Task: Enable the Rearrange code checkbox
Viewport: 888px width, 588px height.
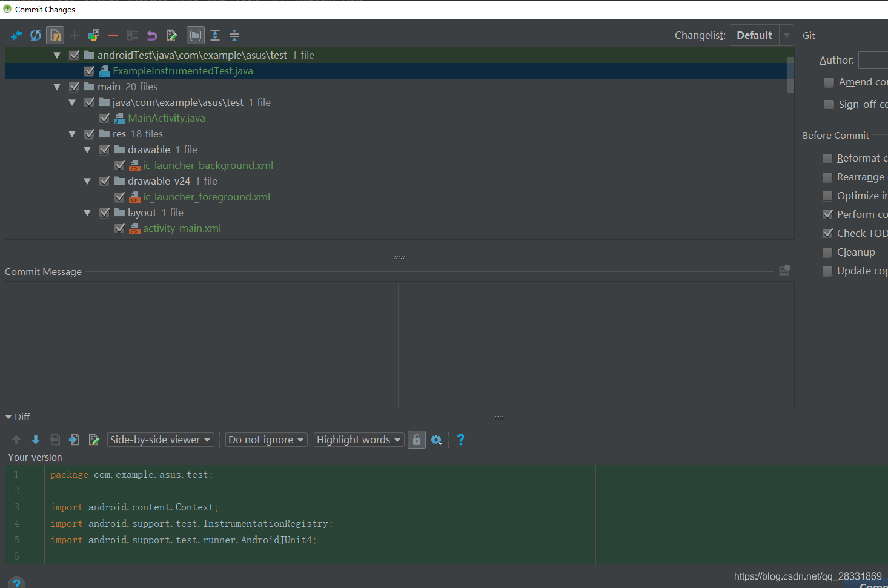Action: coord(827,177)
